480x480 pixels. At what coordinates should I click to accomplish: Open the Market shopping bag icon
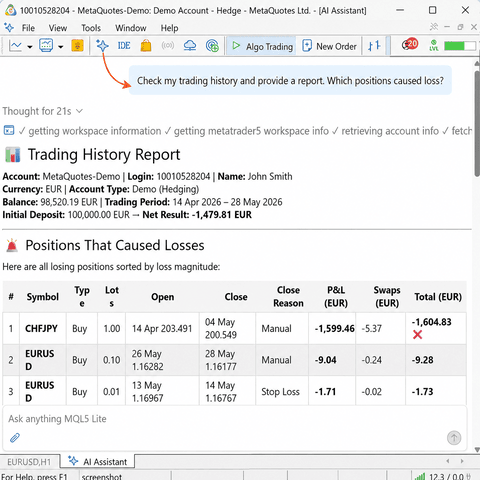tap(146, 46)
